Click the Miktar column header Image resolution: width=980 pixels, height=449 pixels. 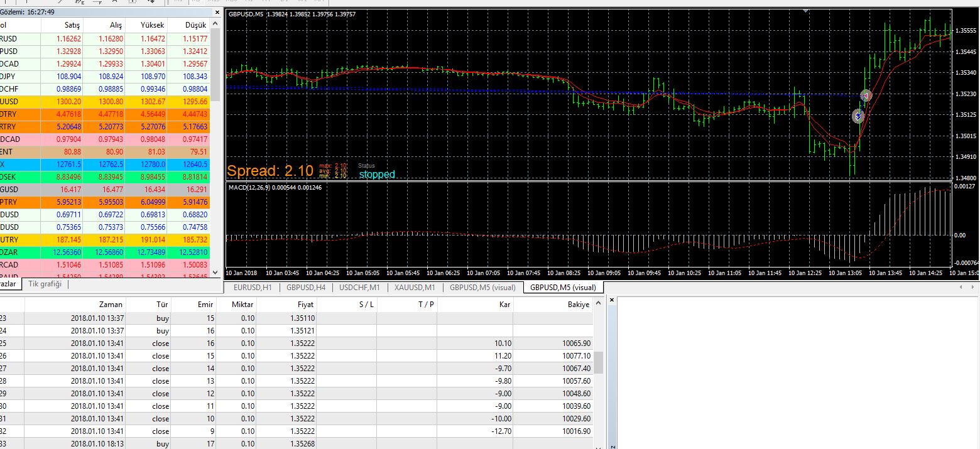[236, 305]
